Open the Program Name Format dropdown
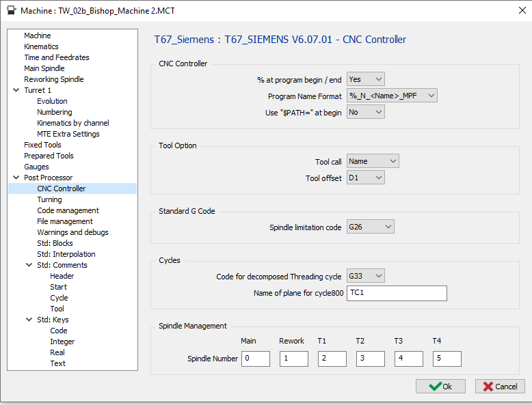The height and width of the screenshot is (405, 532). tap(392, 96)
